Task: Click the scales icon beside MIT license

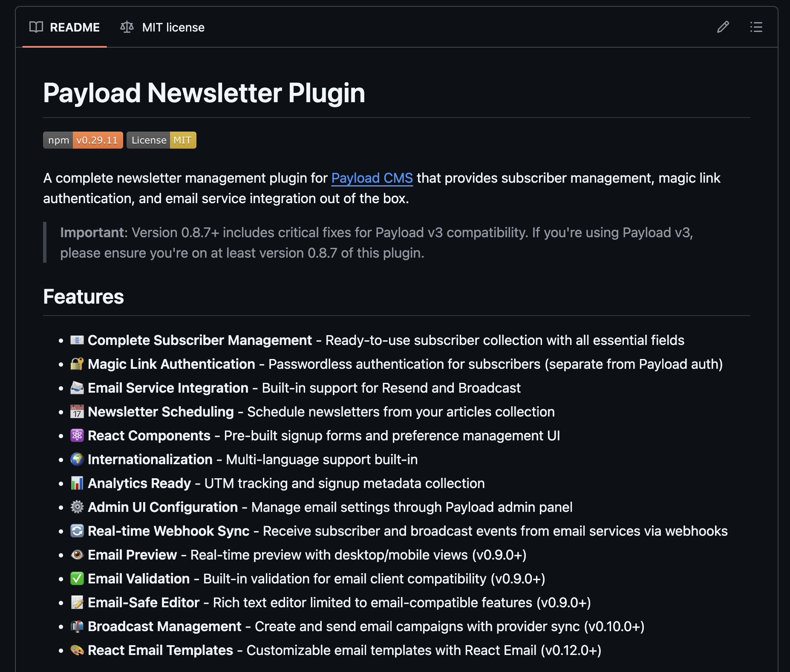Action: [x=127, y=27]
